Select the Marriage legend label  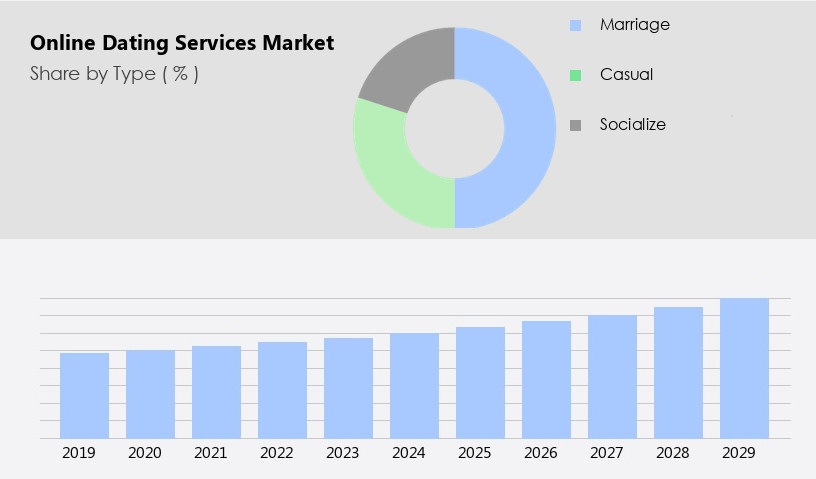coord(634,25)
